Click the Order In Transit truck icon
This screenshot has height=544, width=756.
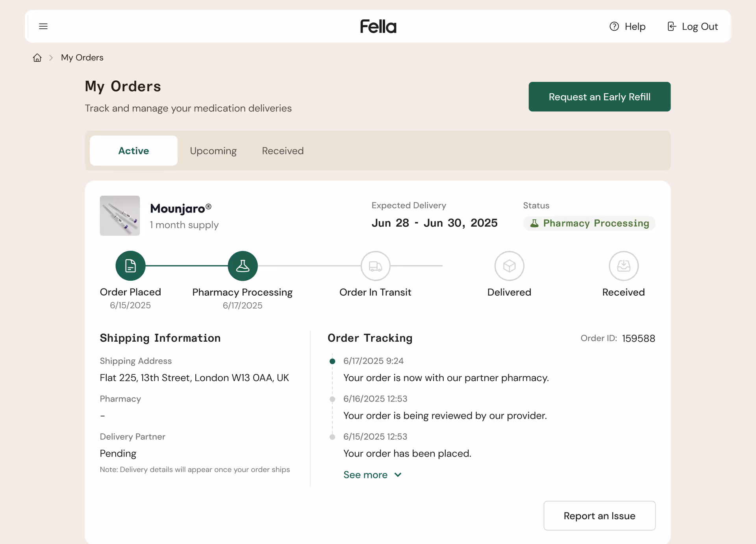coord(375,266)
